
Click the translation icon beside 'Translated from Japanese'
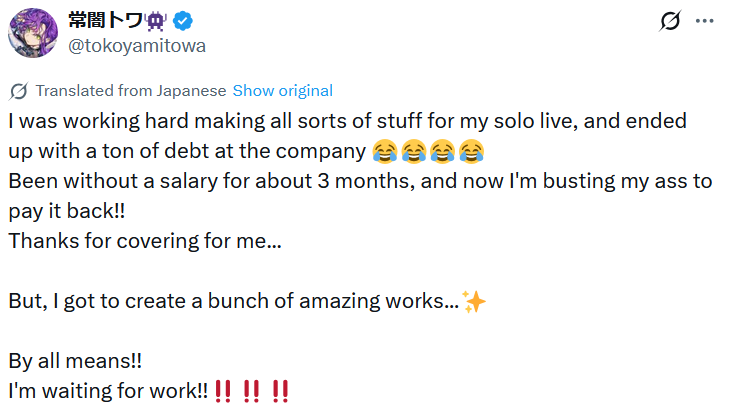click(x=18, y=91)
